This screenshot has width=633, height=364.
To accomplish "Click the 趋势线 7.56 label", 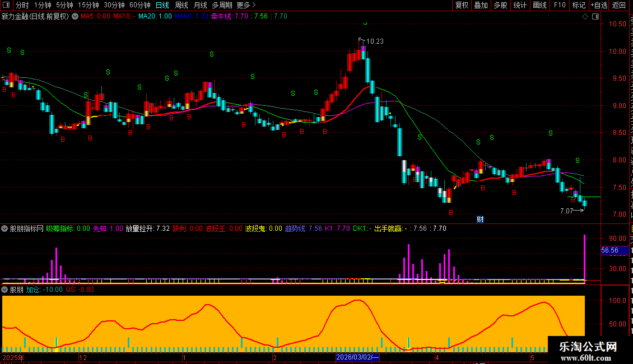I will click(x=304, y=228).
